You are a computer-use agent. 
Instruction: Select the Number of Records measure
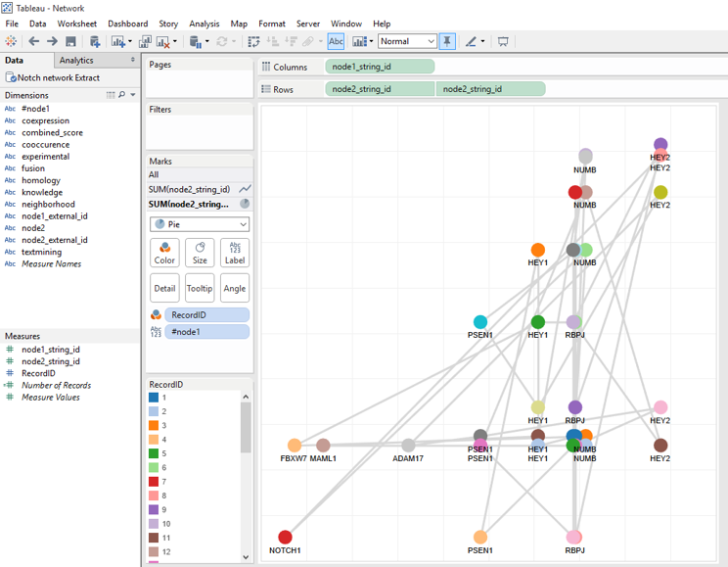tap(56, 385)
